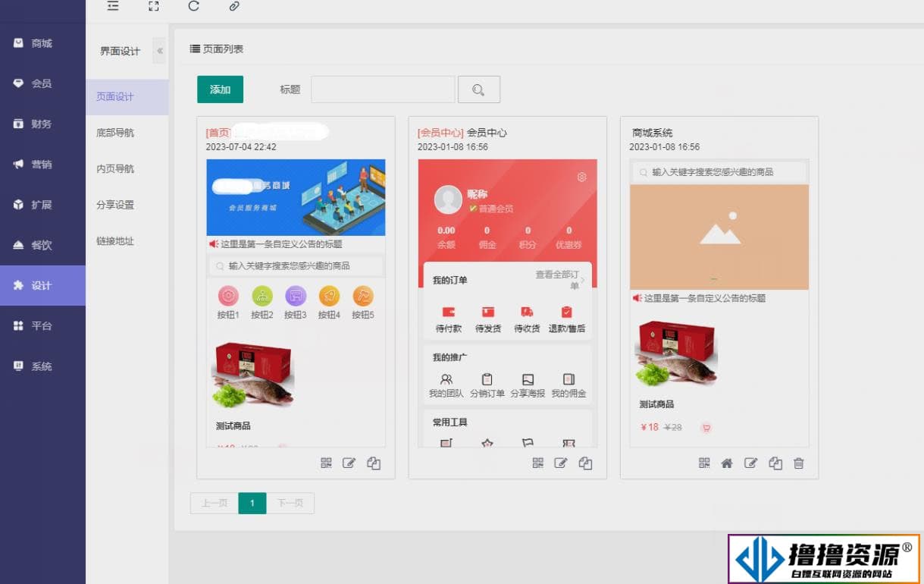
Task: Click the avatar in 会员中心 preview
Action: point(448,199)
